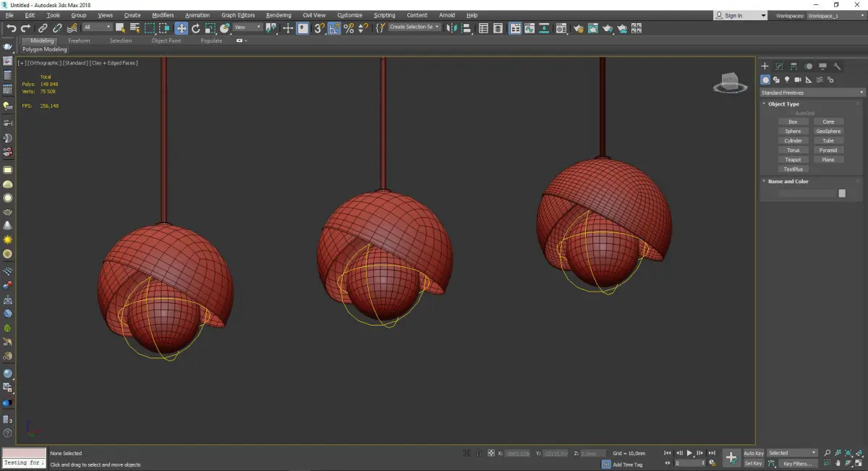Viewport: 868px width, 471px height.
Task: Select the Lights create category icon
Action: pyautogui.click(x=787, y=80)
